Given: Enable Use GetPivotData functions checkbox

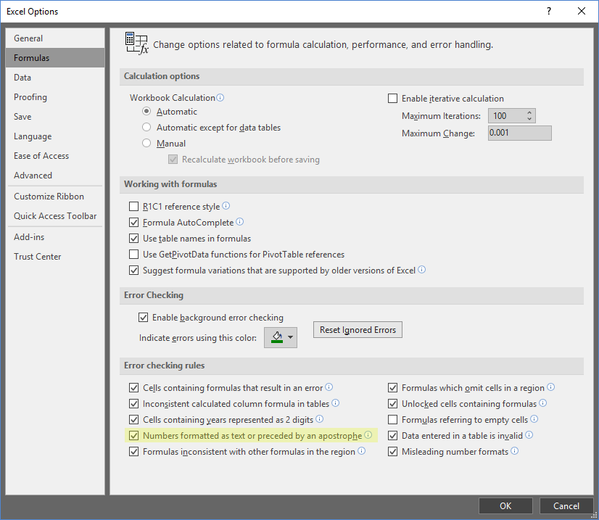Looking at the screenshot, I should [134, 254].
